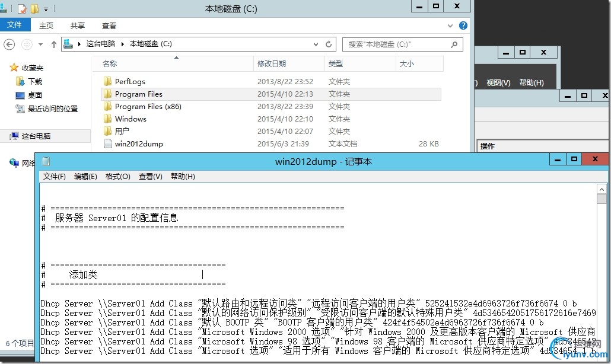The image size is (611, 364).
Task: Click into the 搜索"本地磁盘 (C:)" search box
Action: pos(403,44)
